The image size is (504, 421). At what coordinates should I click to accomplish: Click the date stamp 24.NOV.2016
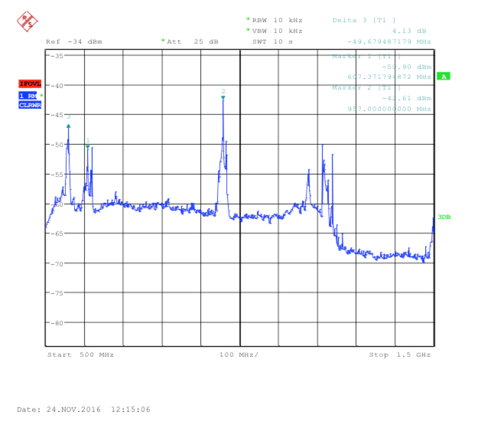click(73, 410)
